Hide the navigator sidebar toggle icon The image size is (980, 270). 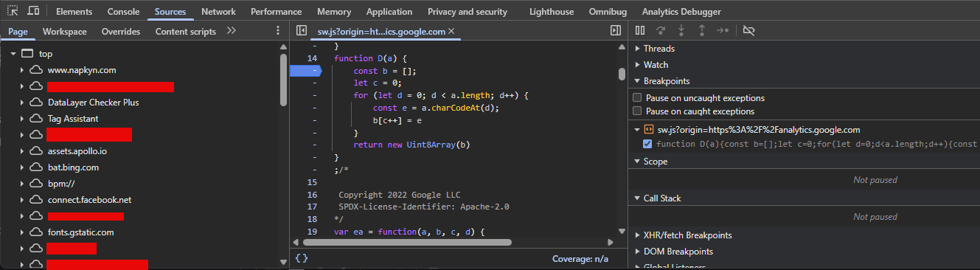[302, 31]
